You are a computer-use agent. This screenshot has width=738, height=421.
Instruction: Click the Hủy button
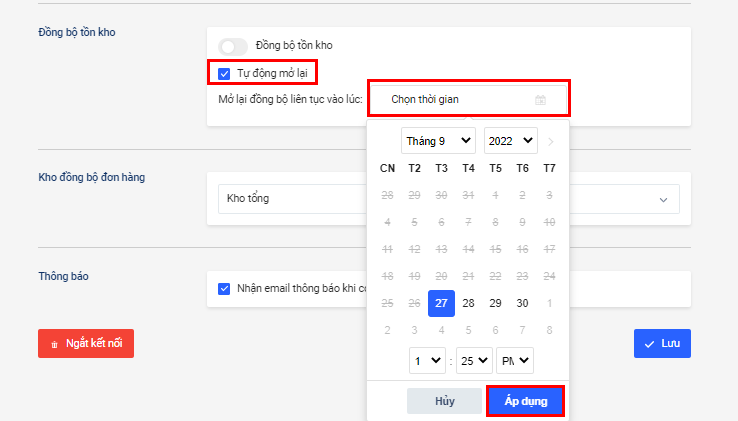click(445, 401)
